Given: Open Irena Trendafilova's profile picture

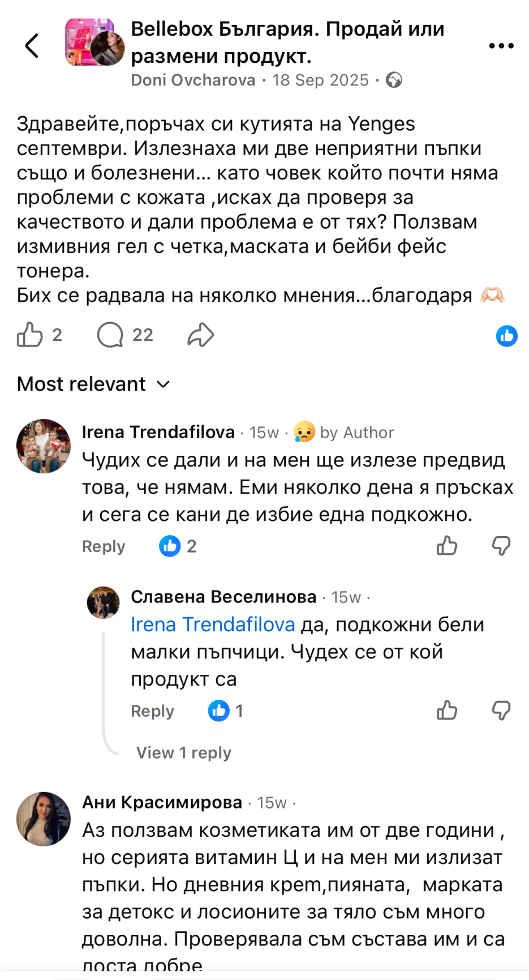Looking at the screenshot, I should [x=44, y=446].
